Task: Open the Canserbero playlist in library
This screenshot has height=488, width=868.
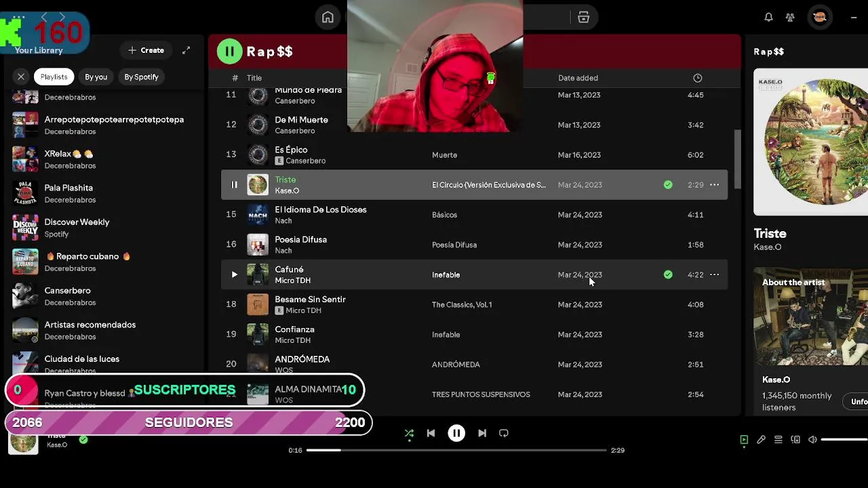Action: tap(103, 296)
